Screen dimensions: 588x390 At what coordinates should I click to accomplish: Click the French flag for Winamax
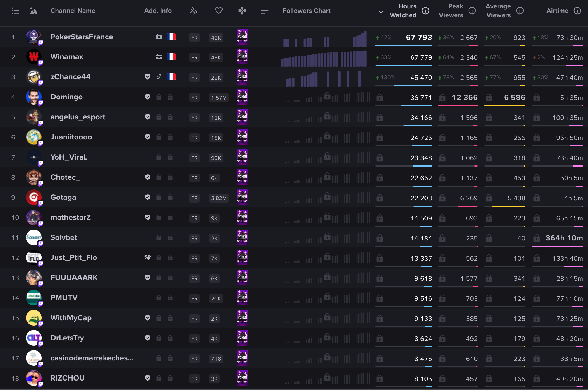click(171, 57)
